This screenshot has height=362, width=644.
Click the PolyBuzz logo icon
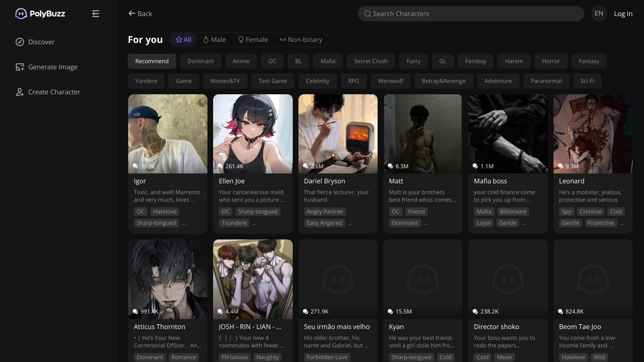point(21,14)
